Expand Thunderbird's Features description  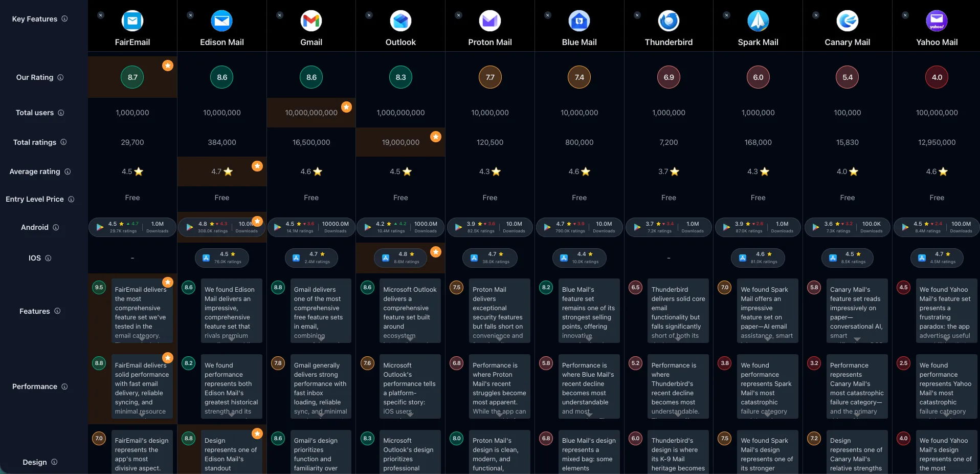[678, 338]
